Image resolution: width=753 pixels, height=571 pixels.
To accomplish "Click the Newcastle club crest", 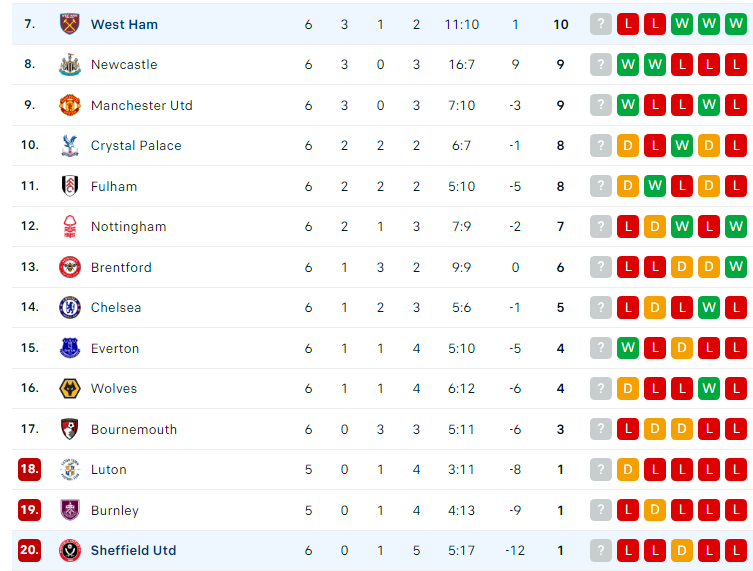I will pyautogui.click(x=70, y=64).
